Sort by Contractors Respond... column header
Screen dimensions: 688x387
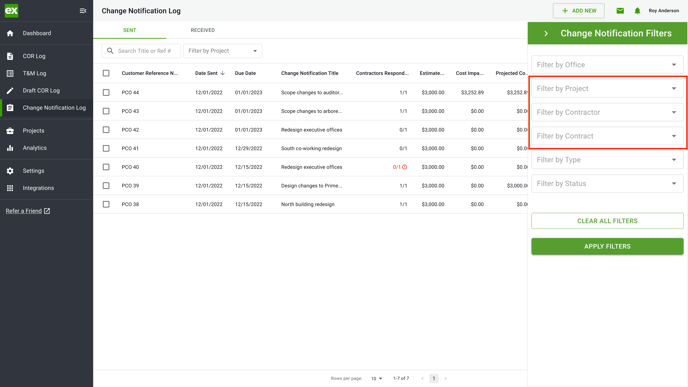(x=382, y=73)
